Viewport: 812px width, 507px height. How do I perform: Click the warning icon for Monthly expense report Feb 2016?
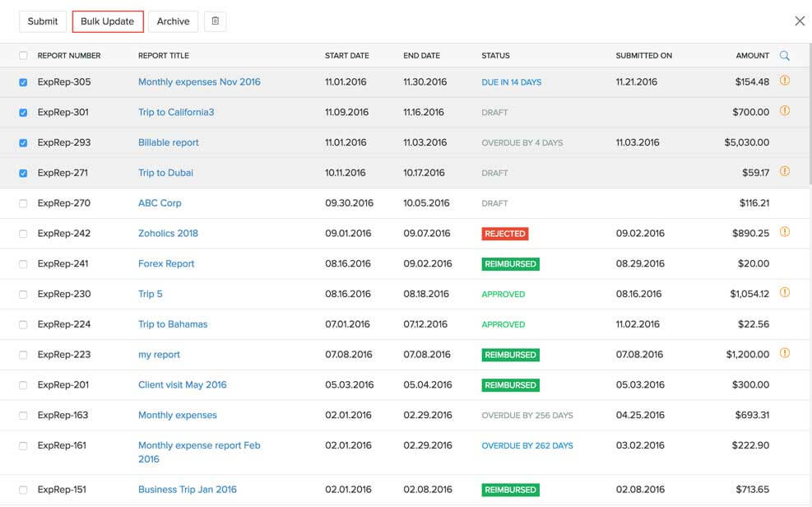[785, 444]
